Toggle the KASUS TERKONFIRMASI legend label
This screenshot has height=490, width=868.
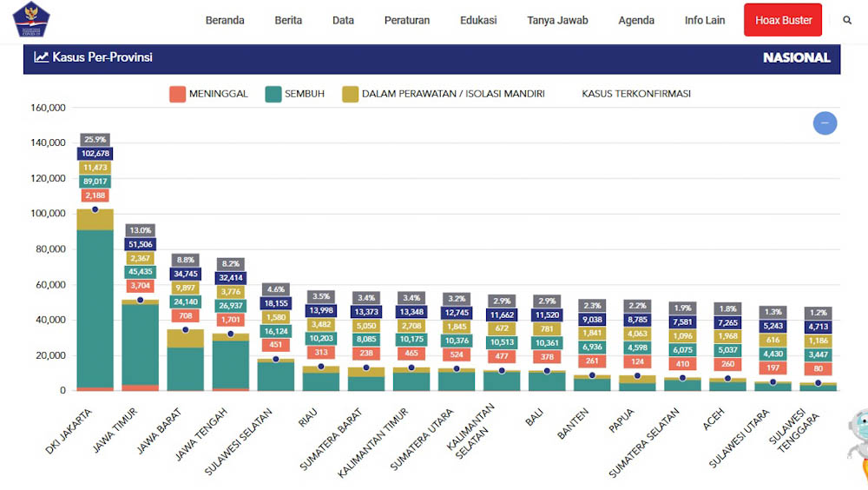pos(635,94)
